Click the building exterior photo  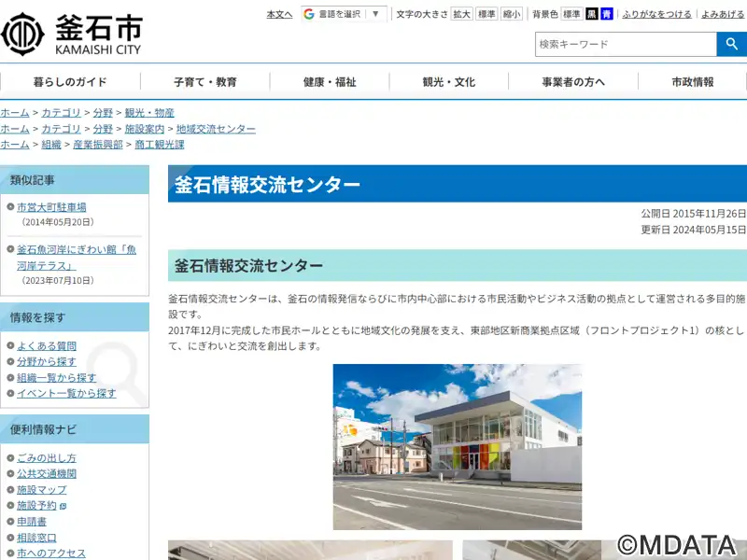458,447
